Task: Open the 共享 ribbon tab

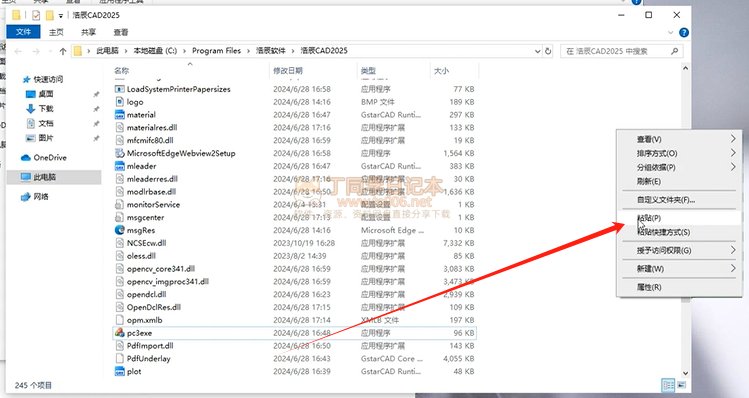Action: click(x=88, y=32)
